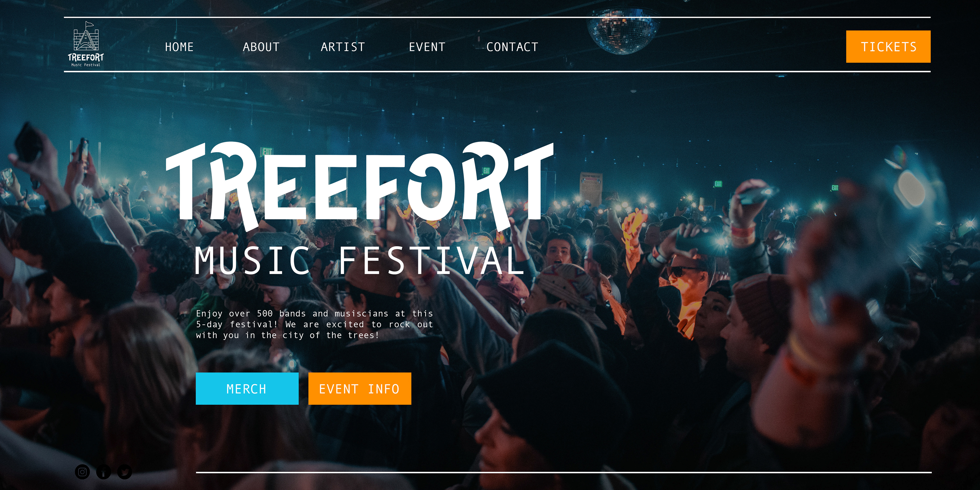This screenshot has height=490, width=980.
Task: Click the orange EVENT INFO button
Action: point(360,388)
